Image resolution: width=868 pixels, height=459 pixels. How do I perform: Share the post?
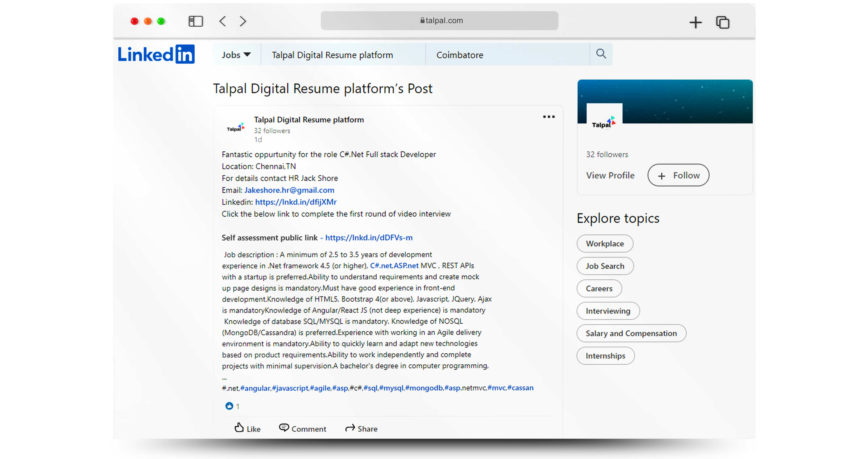click(x=361, y=428)
